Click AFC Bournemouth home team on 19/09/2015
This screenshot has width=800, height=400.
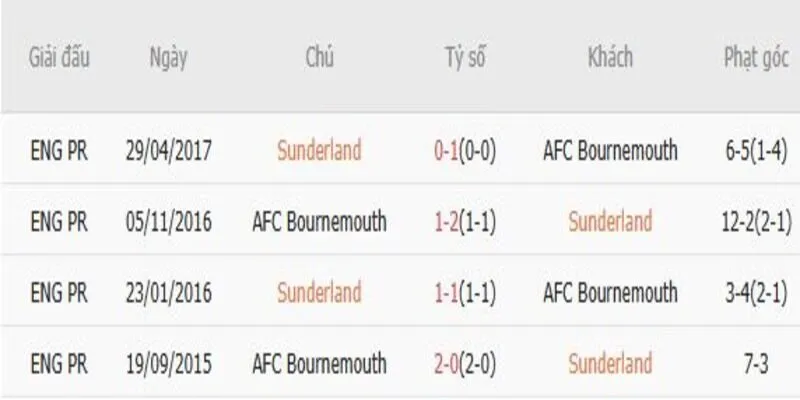(x=319, y=362)
